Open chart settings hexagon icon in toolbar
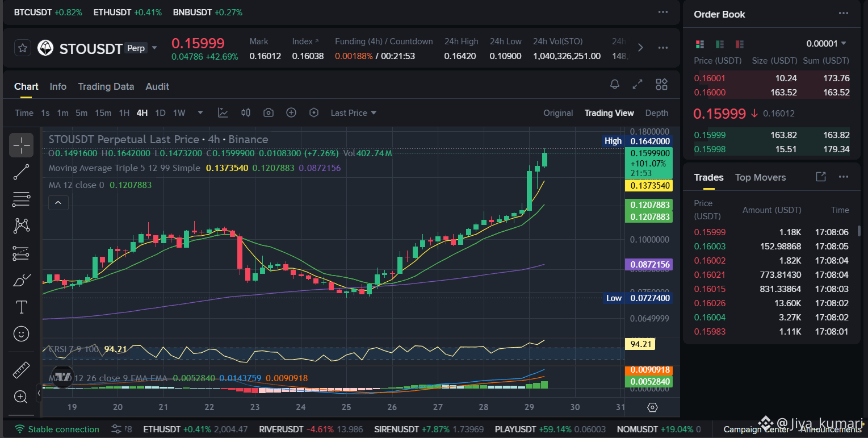 pyautogui.click(x=314, y=113)
